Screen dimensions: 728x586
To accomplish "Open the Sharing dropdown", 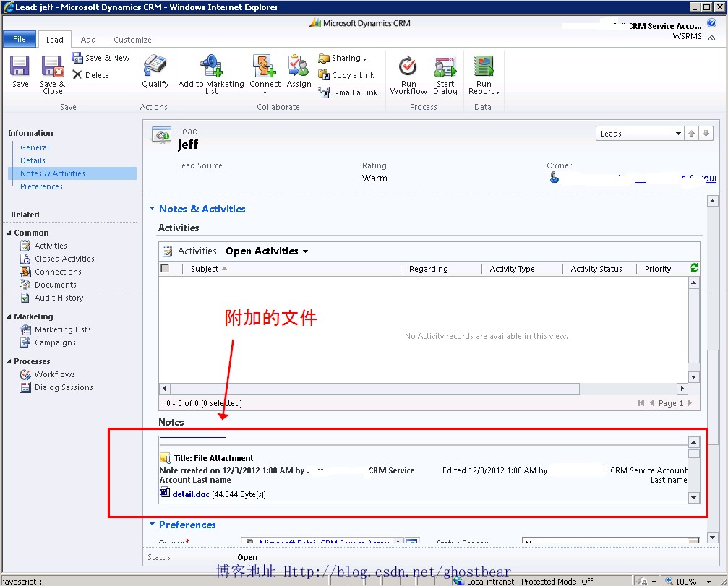I will (x=343, y=58).
